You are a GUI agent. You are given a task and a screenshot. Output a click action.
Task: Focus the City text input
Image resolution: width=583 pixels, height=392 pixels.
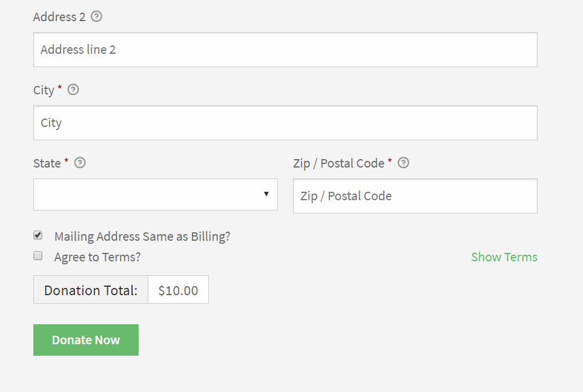click(x=285, y=122)
